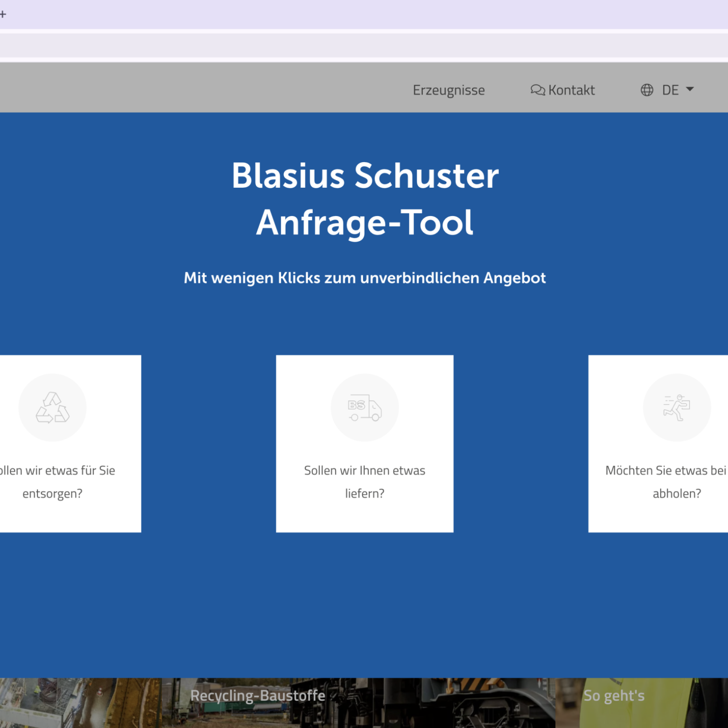728x728 pixels.
Task: Click the Kontakt speech bubble icon
Action: 537,90
